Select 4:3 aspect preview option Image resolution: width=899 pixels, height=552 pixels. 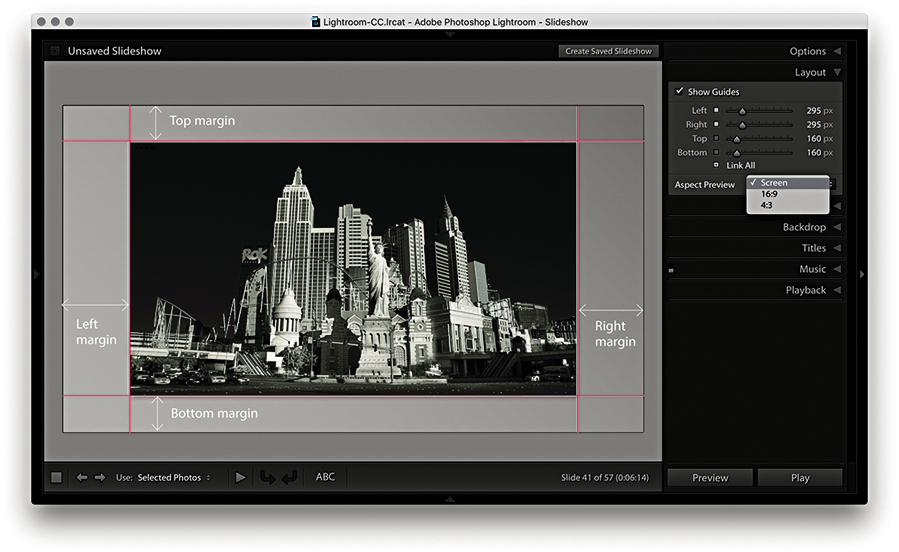point(766,205)
